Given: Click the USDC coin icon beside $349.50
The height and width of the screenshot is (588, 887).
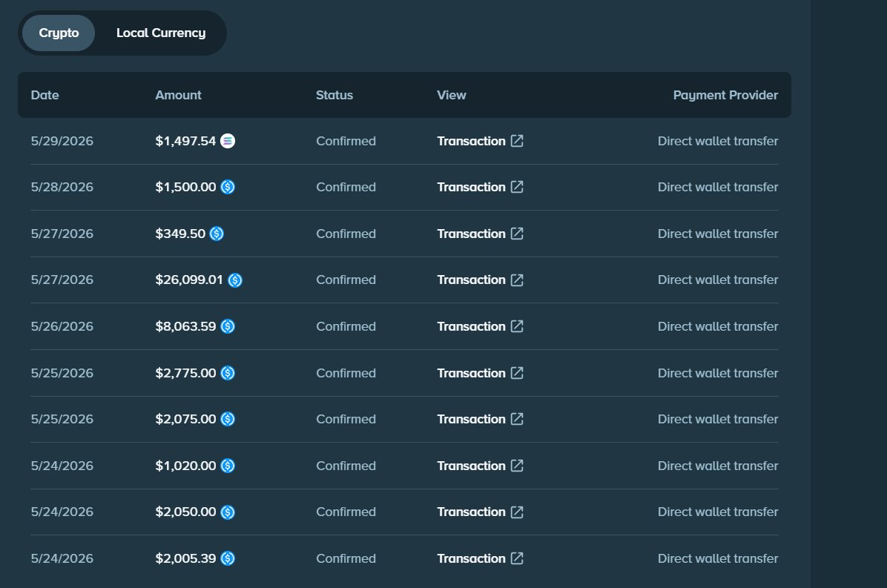Looking at the screenshot, I should (217, 234).
